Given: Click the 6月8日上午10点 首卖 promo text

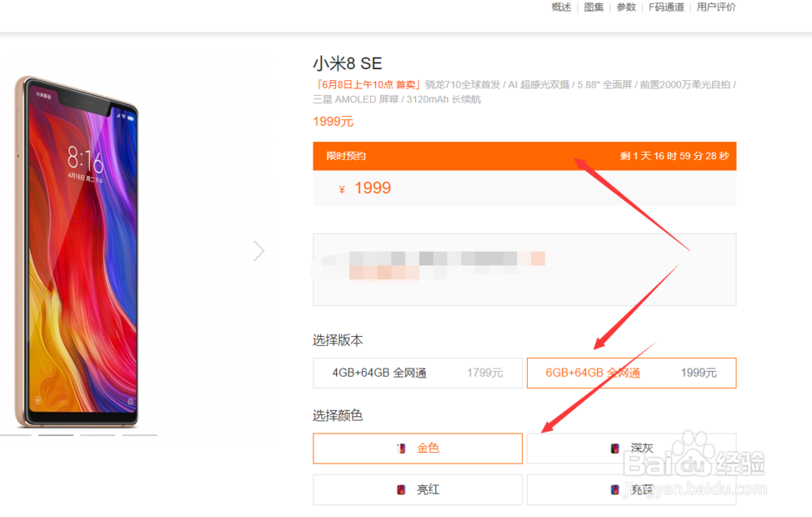Looking at the screenshot, I should pyautogui.click(x=368, y=84).
